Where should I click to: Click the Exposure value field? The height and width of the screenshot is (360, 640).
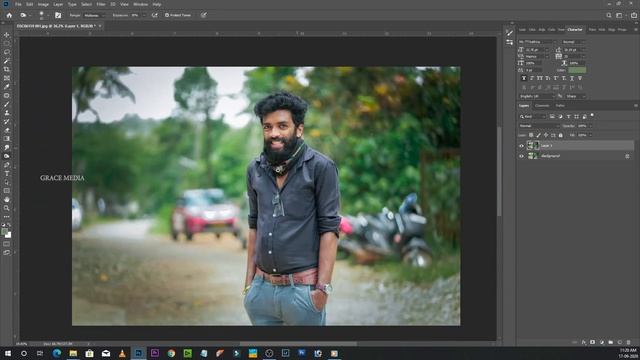point(135,15)
